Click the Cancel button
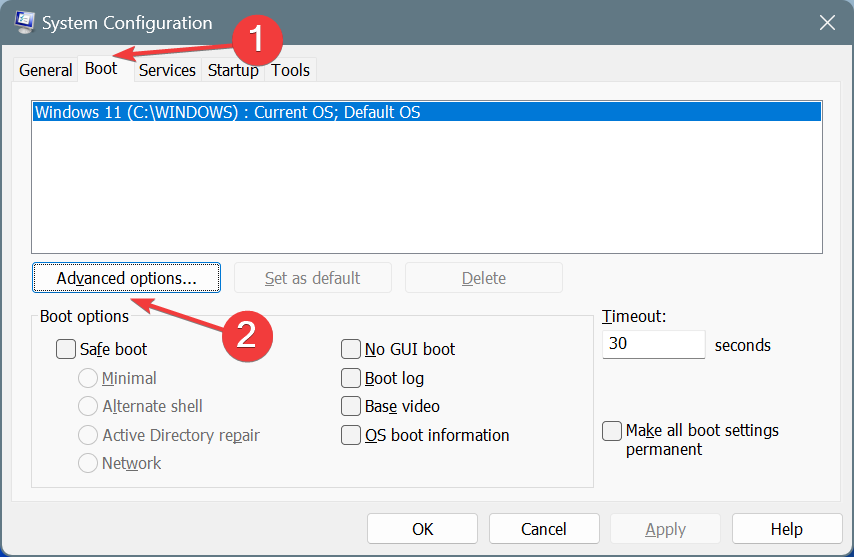854x557 pixels. (x=543, y=529)
